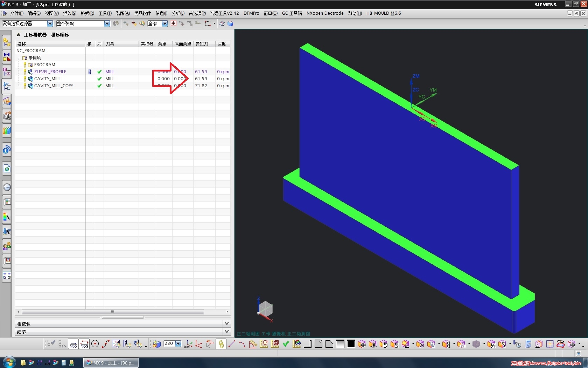
Task: Click the Program Order View icon
Action: (51, 344)
